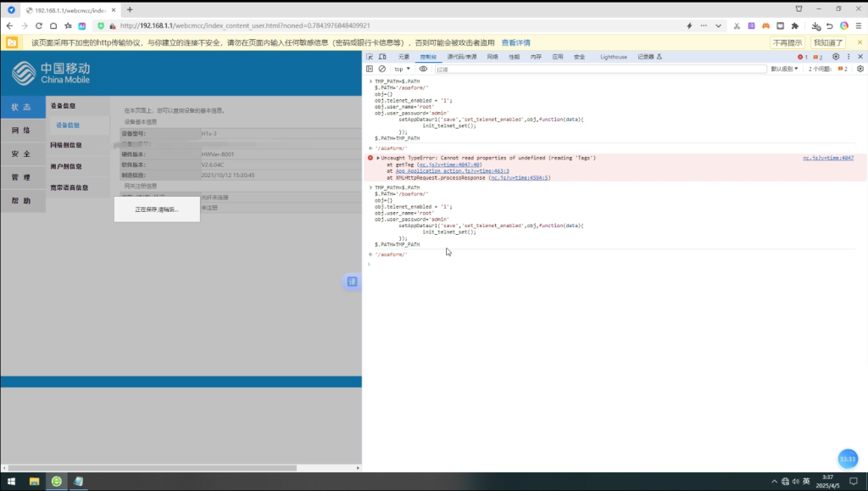Expand the Uncaught TypeError stack trace
Image resolution: width=868 pixels, height=491 pixels.
pos(378,158)
